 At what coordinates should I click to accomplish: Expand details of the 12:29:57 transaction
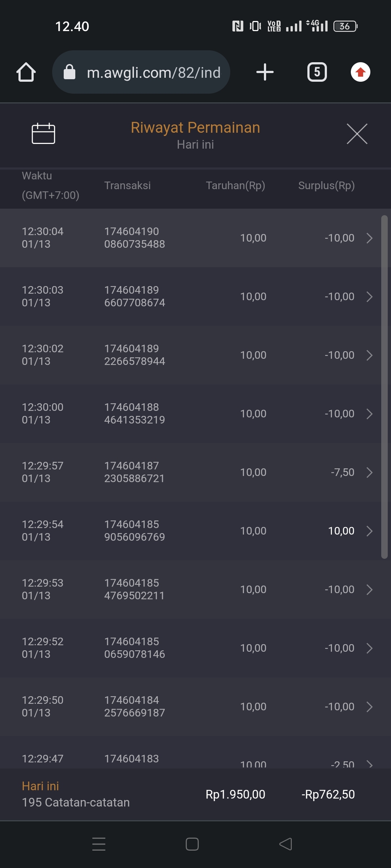tap(369, 472)
